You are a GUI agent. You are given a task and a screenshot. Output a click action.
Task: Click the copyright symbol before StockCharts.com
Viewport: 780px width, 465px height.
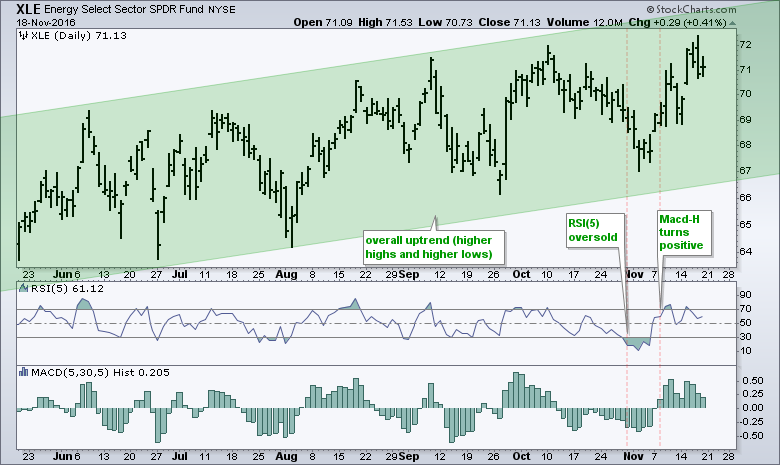pos(650,9)
